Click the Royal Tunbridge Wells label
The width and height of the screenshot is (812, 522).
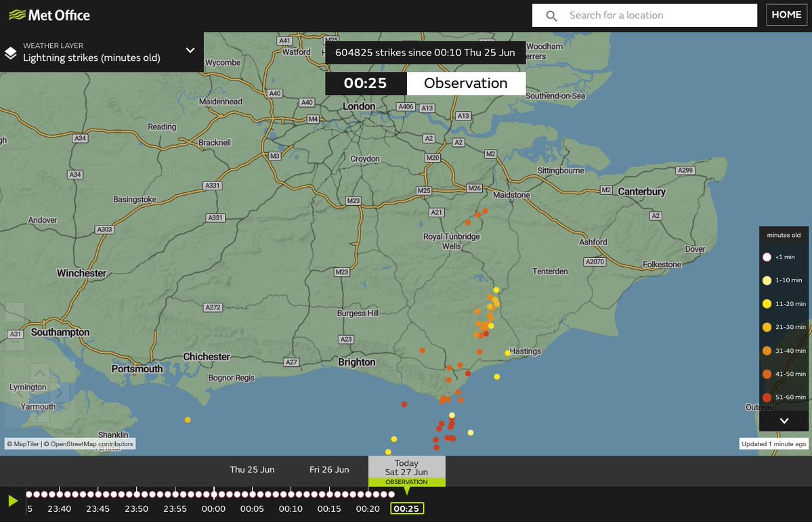[x=452, y=241]
